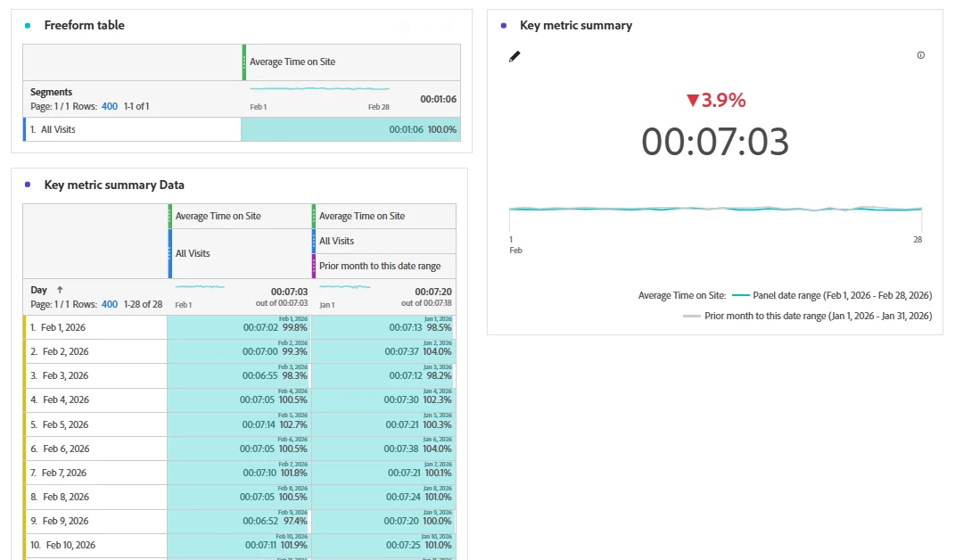Click the 00:07:11 101.9% cell for Feb 10

pyautogui.click(x=239, y=546)
